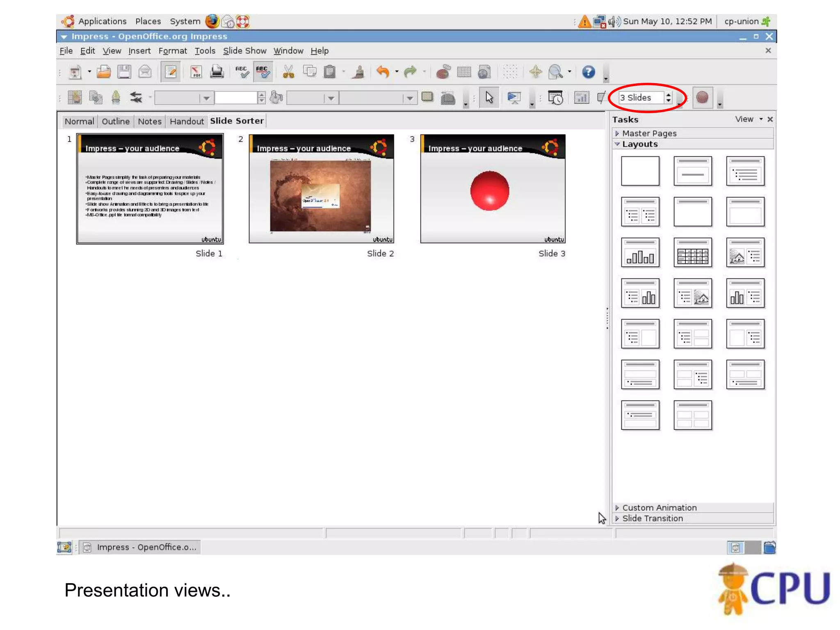Open the line style combo box dropdown
840x630 pixels.
click(x=206, y=98)
